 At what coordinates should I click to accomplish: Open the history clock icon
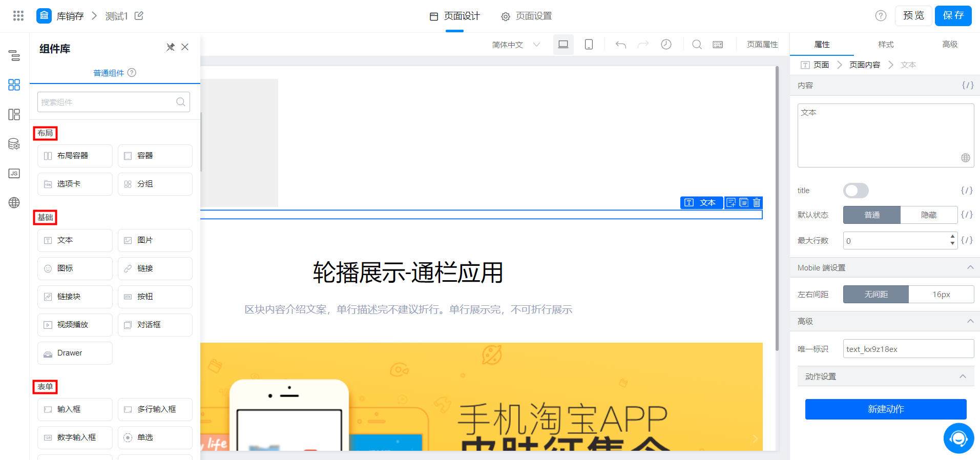point(666,45)
